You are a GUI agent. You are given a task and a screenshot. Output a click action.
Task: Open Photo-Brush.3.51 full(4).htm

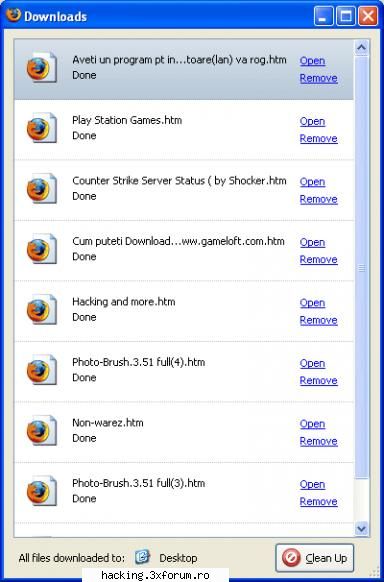(x=312, y=363)
